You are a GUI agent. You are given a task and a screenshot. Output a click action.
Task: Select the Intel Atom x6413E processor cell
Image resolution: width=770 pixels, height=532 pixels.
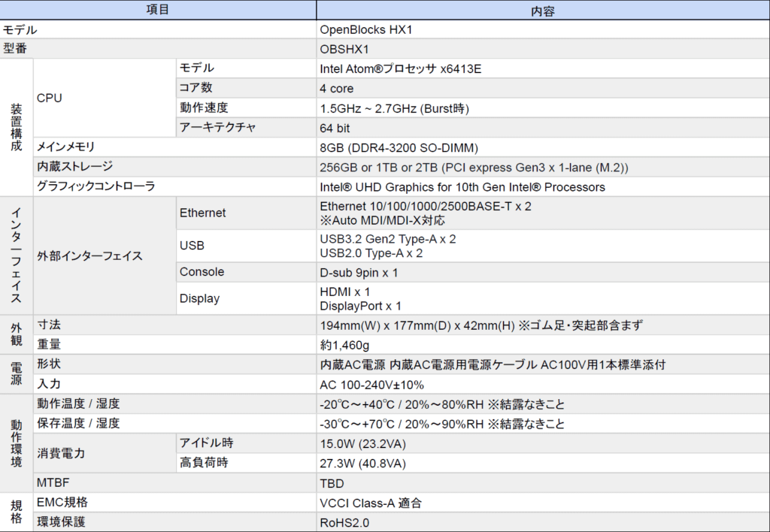[400, 69]
